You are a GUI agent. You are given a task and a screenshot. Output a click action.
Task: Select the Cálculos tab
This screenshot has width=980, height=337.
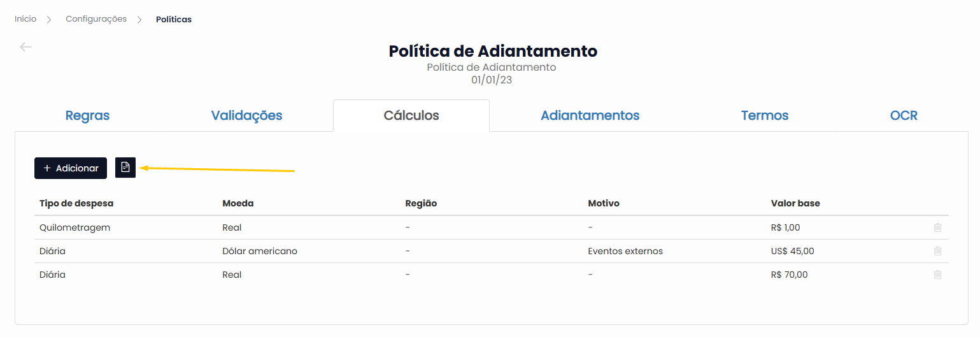pos(411,115)
